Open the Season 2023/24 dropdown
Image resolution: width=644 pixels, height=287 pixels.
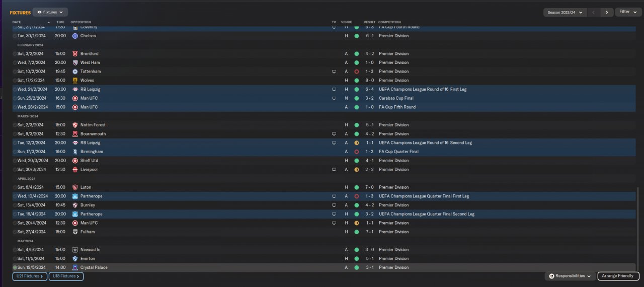(x=565, y=12)
